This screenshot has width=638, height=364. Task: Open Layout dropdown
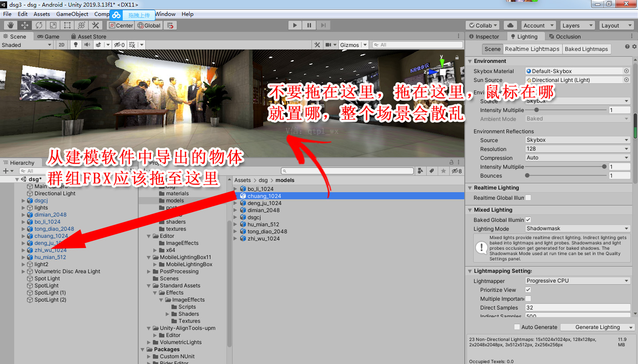point(616,25)
